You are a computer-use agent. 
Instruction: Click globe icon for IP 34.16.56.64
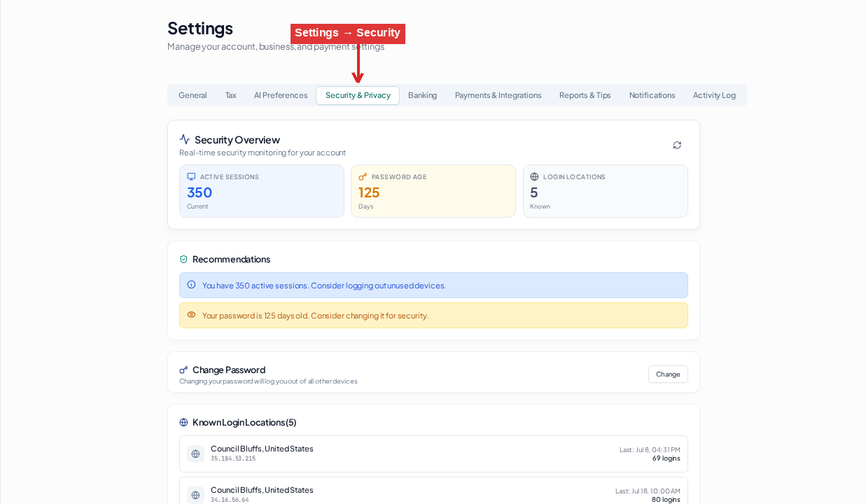pyautogui.click(x=195, y=495)
